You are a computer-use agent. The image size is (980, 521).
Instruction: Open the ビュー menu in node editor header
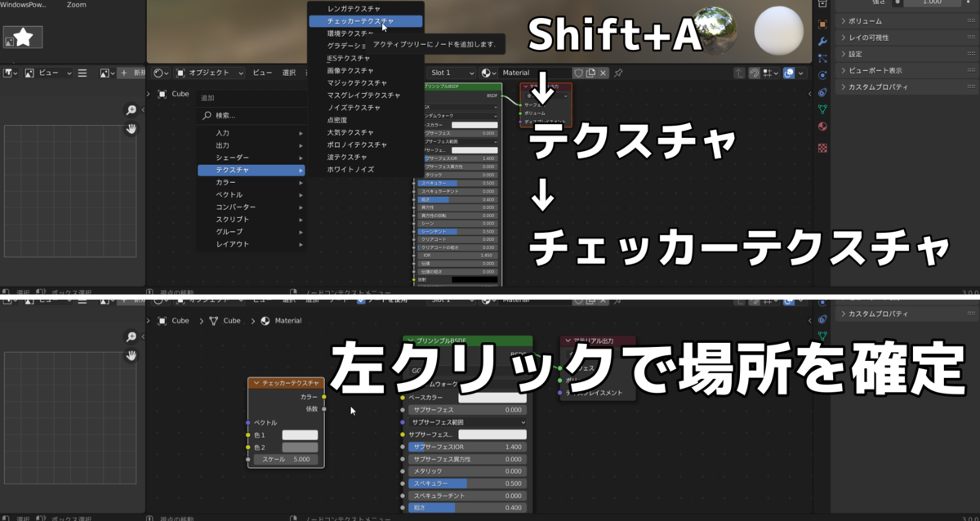[x=262, y=73]
